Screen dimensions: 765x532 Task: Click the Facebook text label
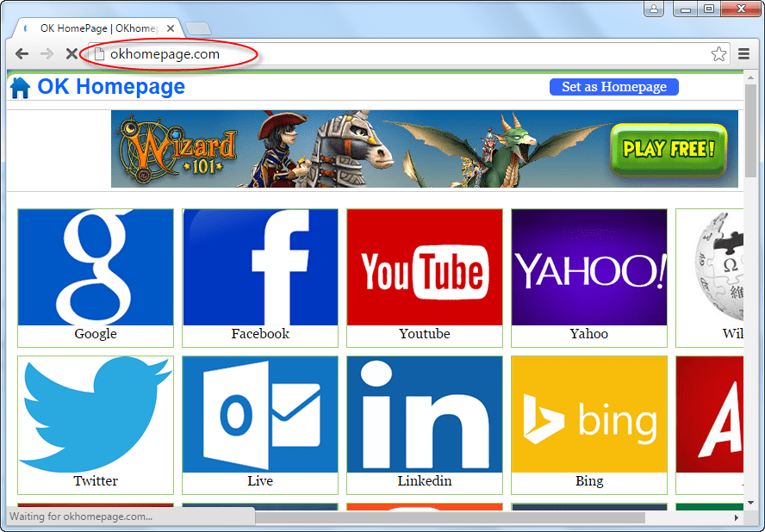click(x=260, y=334)
